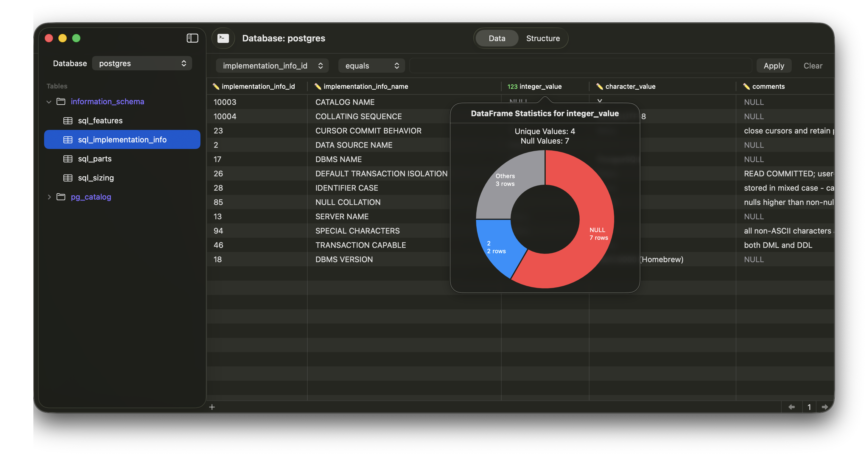
Task: Click 123 type icon on integer_value column
Action: point(512,86)
